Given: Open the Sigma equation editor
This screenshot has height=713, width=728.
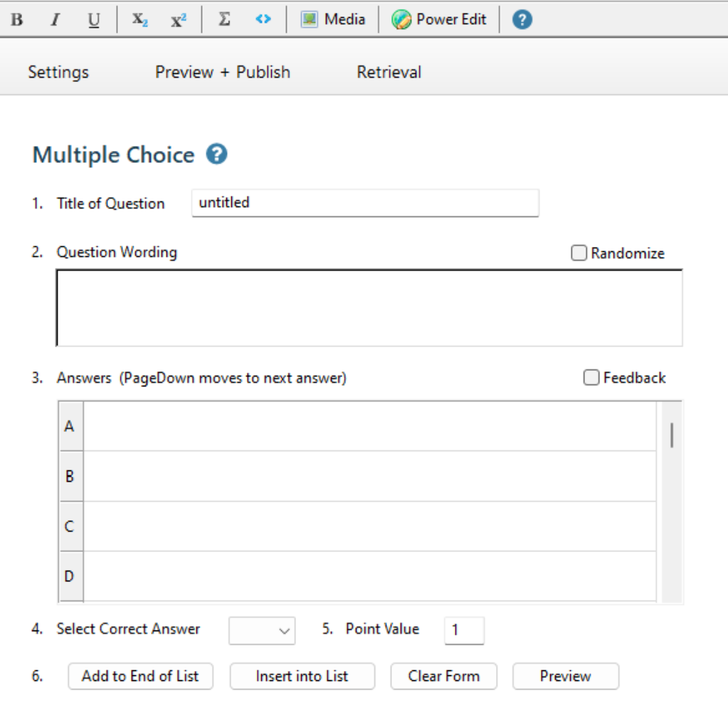Looking at the screenshot, I should (x=224, y=19).
